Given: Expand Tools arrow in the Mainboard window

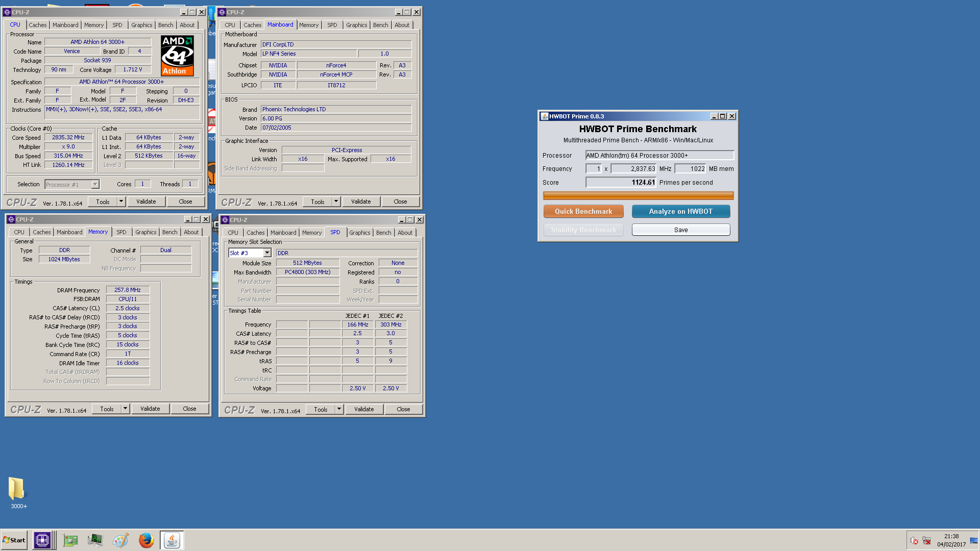Looking at the screenshot, I should 336,202.
